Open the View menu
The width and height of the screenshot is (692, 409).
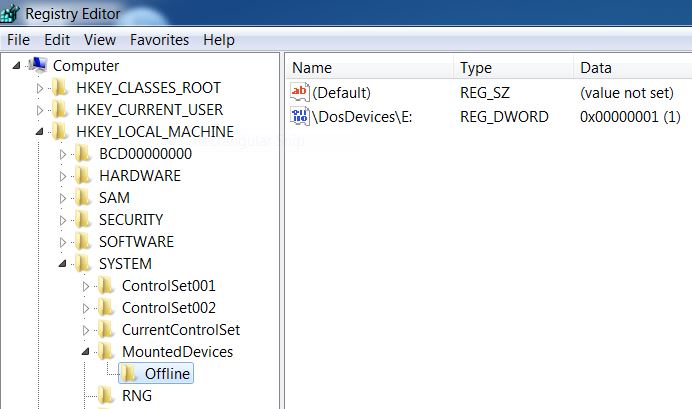[x=100, y=40]
